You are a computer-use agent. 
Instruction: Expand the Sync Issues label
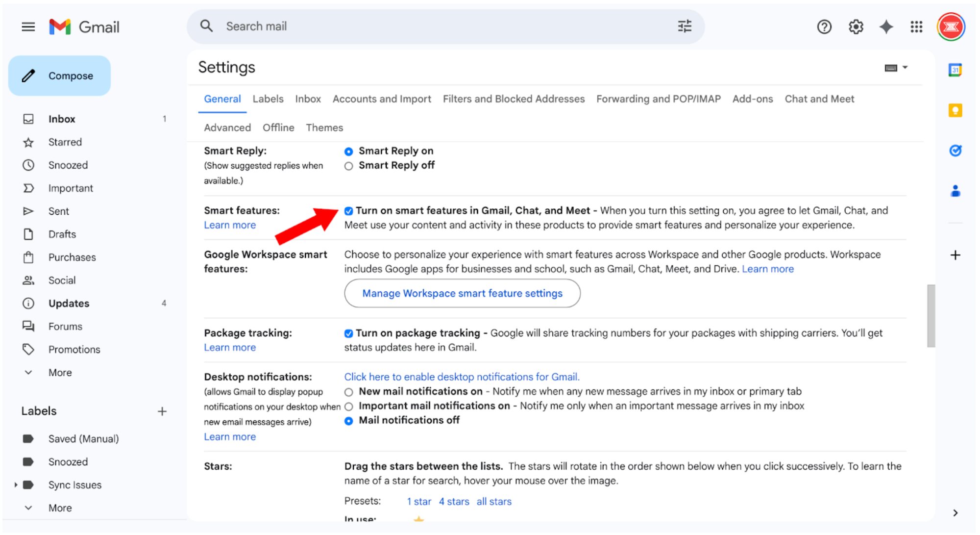(x=16, y=485)
